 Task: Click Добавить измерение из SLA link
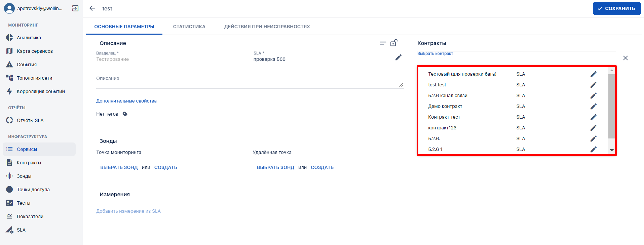click(128, 211)
